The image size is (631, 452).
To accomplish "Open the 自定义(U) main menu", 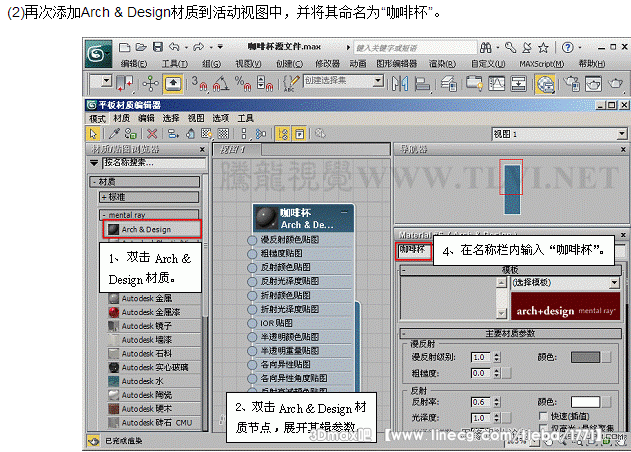I will (488, 64).
